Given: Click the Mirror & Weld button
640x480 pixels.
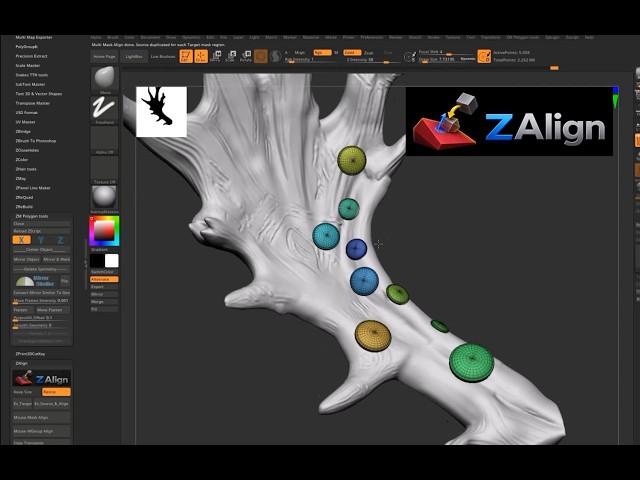Looking at the screenshot, I should pyautogui.click(x=56, y=259).
